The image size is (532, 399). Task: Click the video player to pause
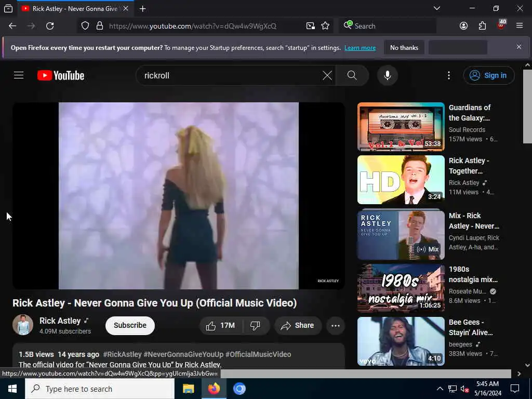(x=179, y=196)
